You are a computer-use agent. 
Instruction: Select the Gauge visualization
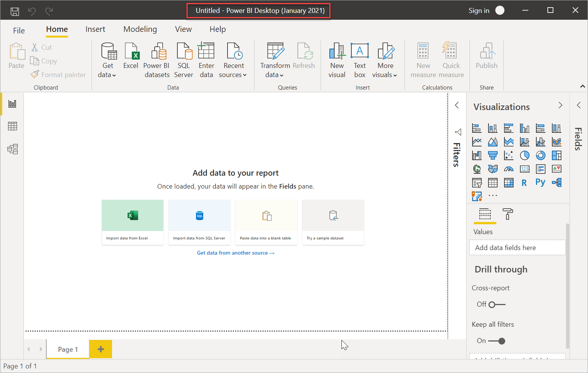click(509, 169)
